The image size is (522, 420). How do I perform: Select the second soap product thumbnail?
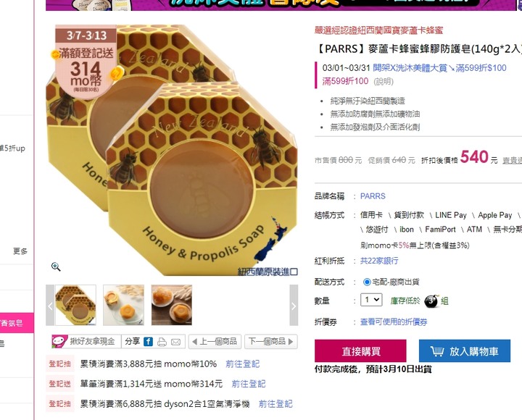click(x=123, y=305)
